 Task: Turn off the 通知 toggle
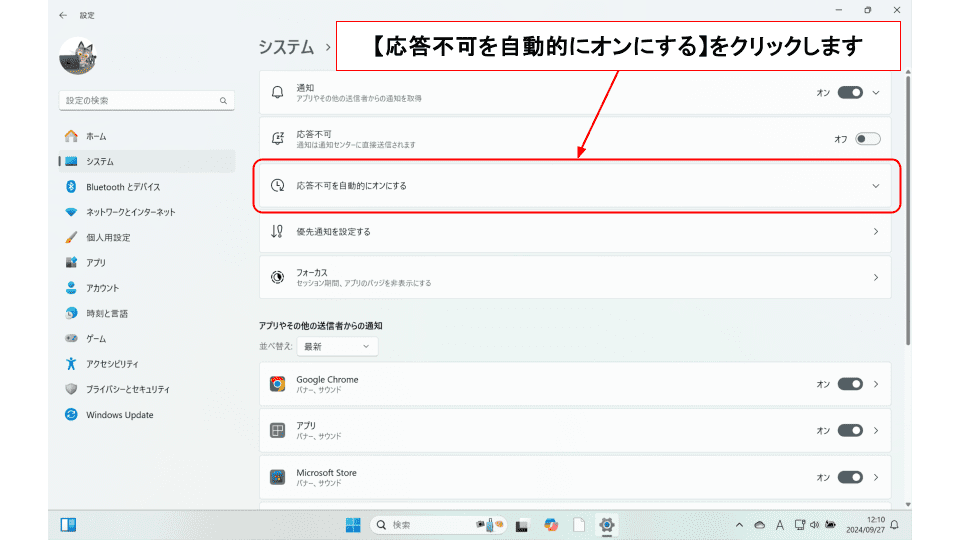850,93
